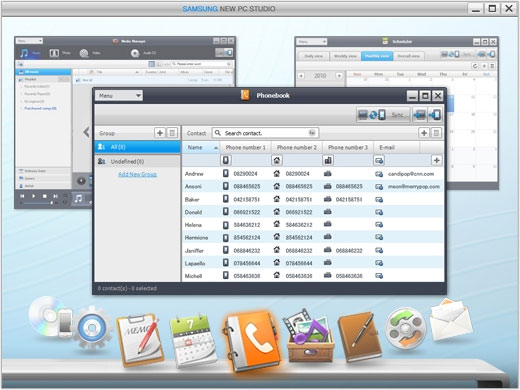
Task: Delete contact using trash icon in Contact bar
Action: (436, 133)
